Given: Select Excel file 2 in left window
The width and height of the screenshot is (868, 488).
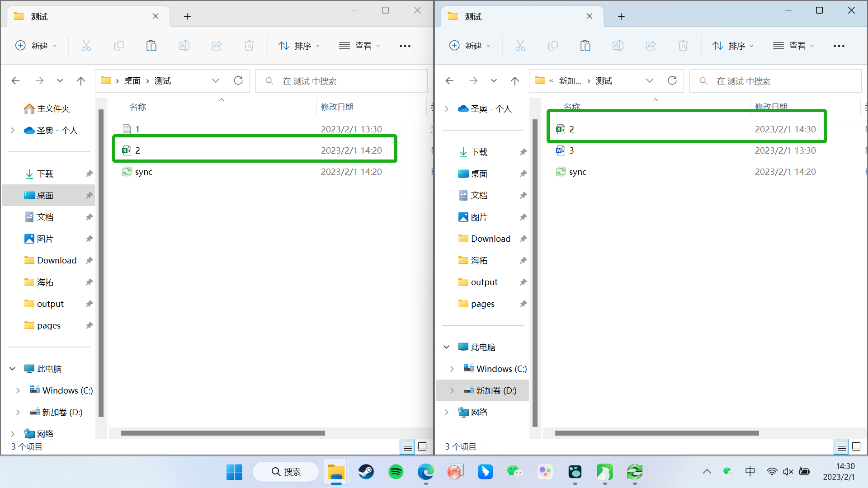Looking at the screenshot, I should click(137, 150).
